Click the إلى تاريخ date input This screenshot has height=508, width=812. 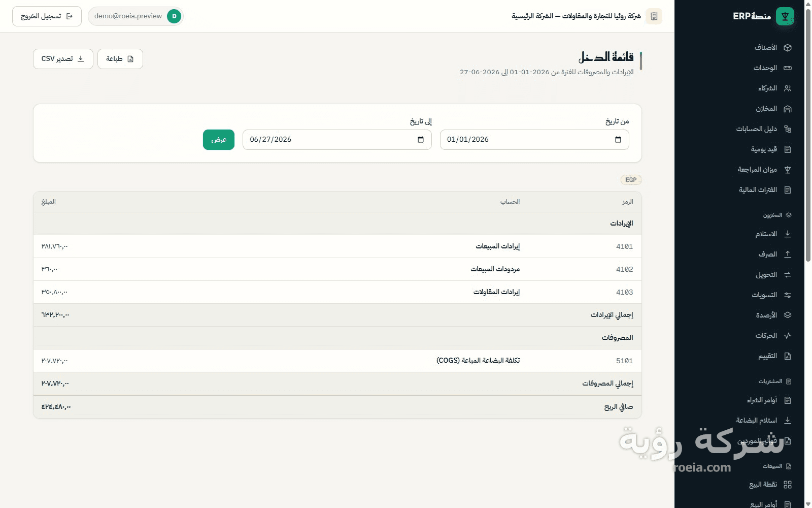pos(337,140)
